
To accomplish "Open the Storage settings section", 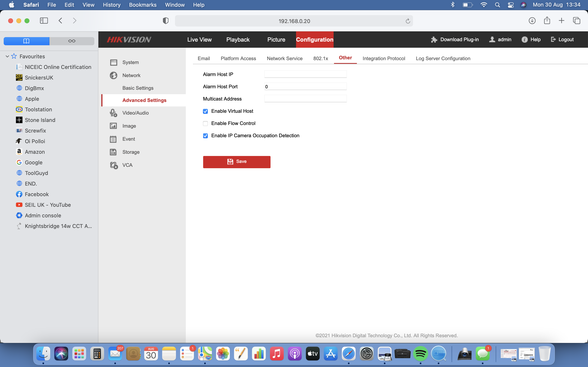I will click(131, 152).
